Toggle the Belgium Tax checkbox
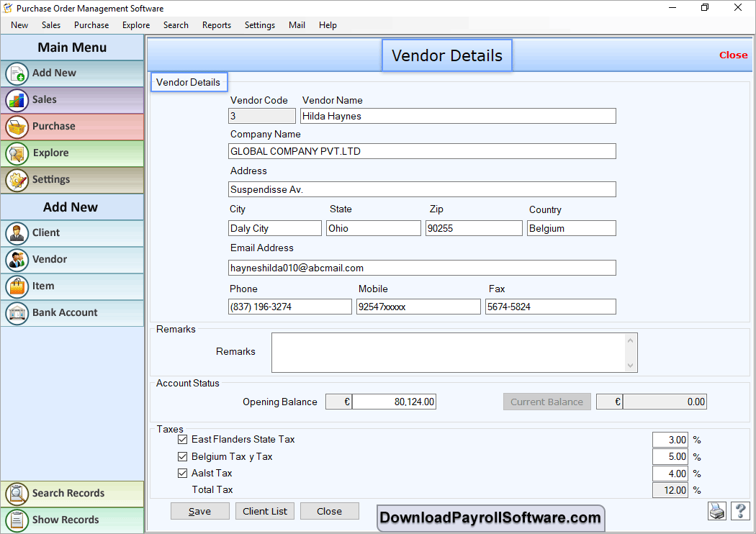This screenshot has height=534, width=756. click(x=183, y=457)
